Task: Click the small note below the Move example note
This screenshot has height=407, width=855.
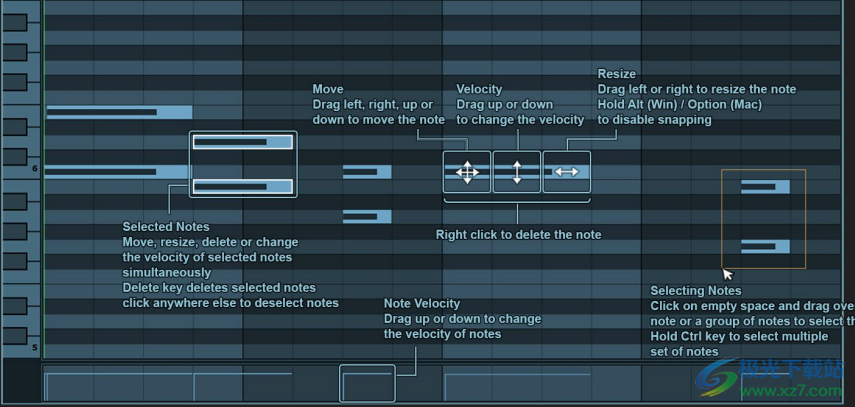Action: pyautogui.click(x=367, y=216)
